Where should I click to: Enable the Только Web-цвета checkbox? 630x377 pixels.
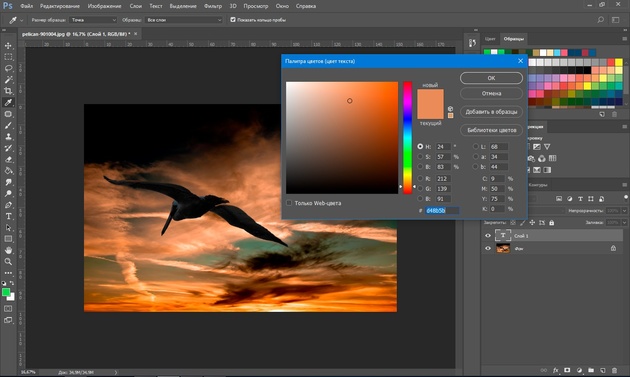(289, 203)
